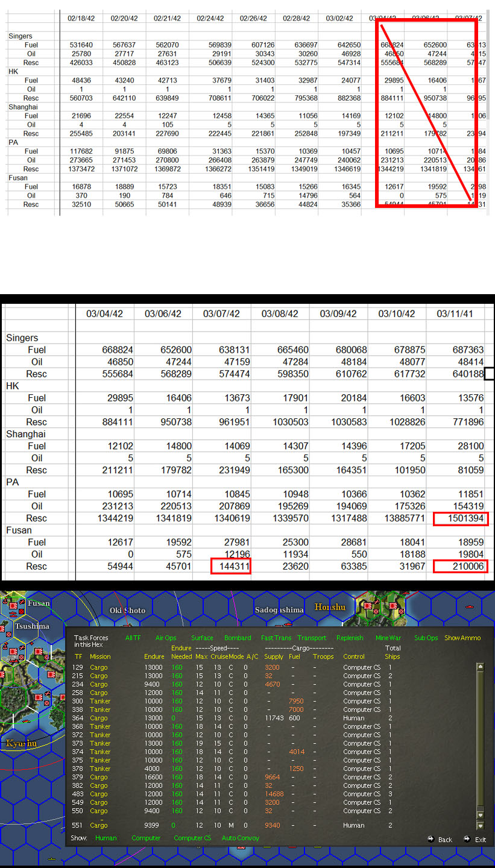Sort list by Troops column header

point(323,656)
